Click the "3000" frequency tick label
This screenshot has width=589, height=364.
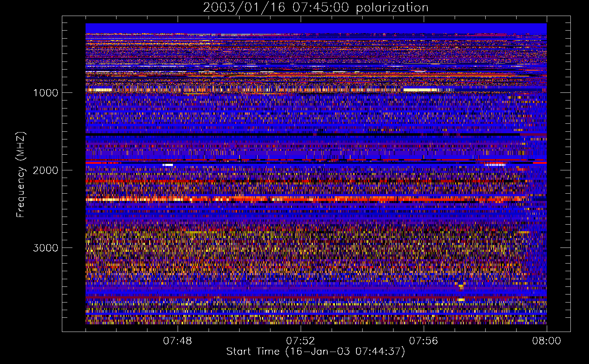(46, 248)
